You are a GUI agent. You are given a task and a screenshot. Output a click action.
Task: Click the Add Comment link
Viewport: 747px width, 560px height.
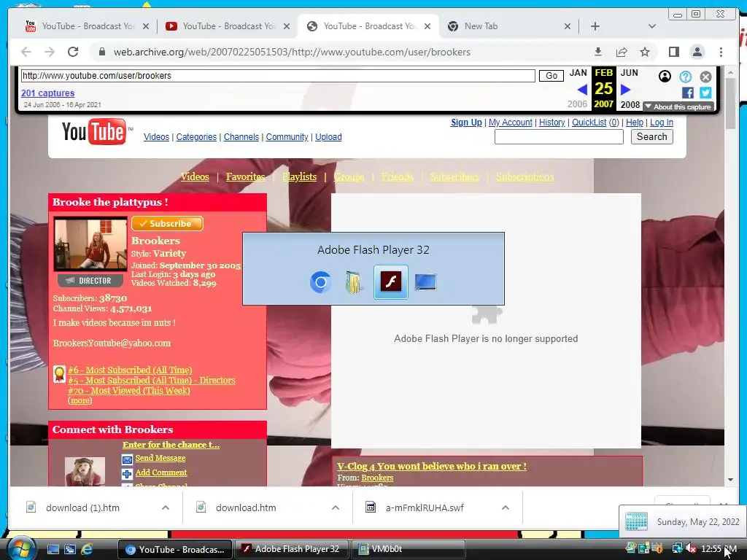tap(161, 472)
